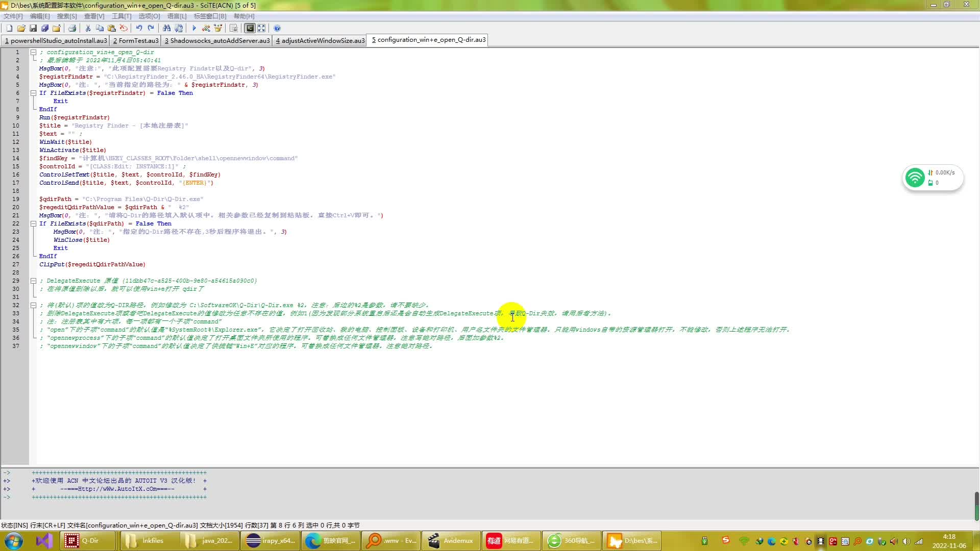
Task: Open Q-Dir from the taskbar
Action: coord(87,541)
